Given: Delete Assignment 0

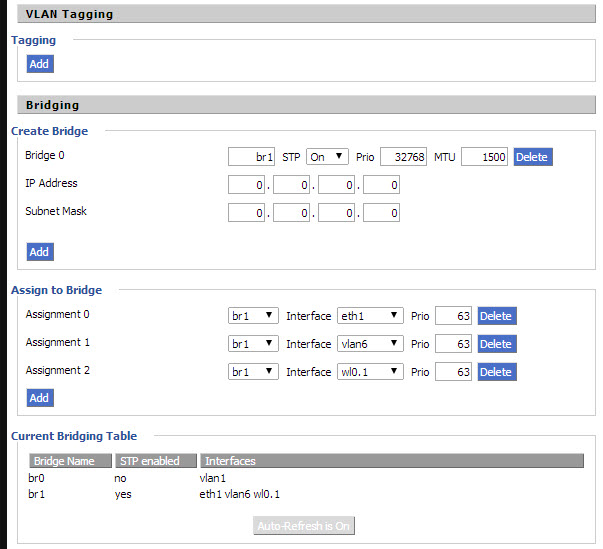Looking at the screenshot, I should point(497,316).
